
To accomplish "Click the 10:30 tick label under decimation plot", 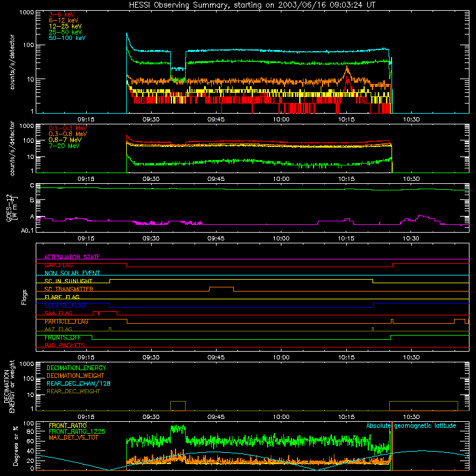I will click(x=411, y=417).
